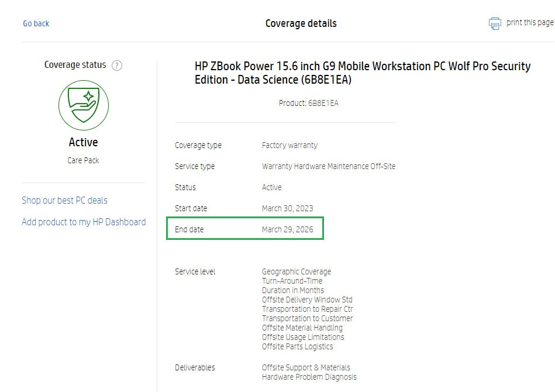Click the green shield coverage status icon
555x392 pixels.
84,105
